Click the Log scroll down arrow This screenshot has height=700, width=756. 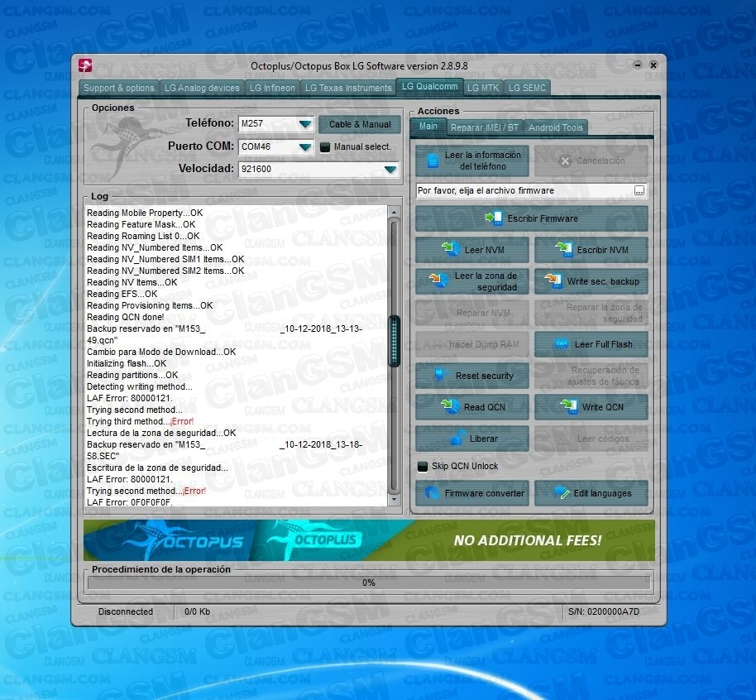point(395,500)
